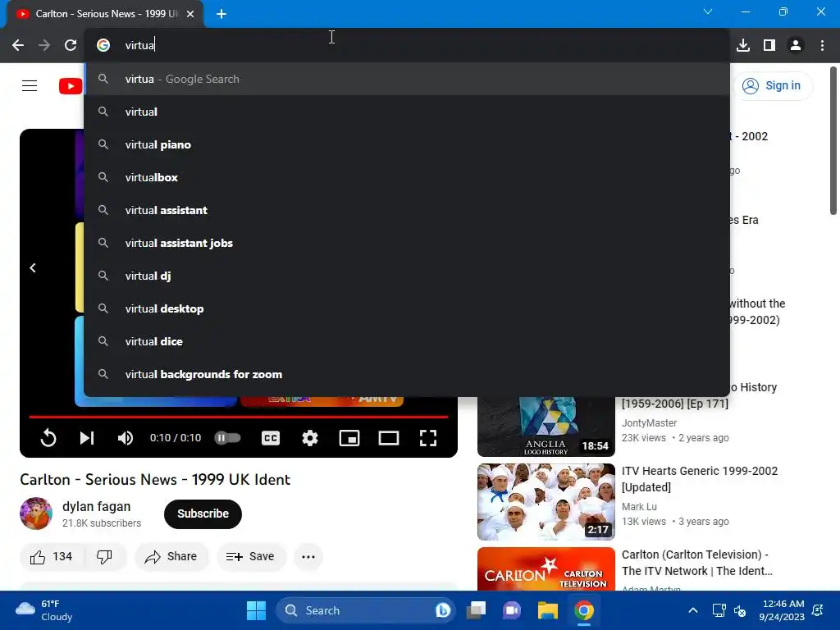Share the video

click(171, 557)
